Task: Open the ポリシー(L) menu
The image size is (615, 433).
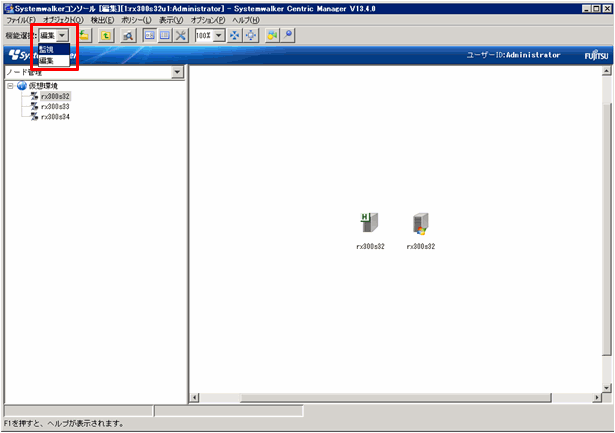Action: coord(136,20)
